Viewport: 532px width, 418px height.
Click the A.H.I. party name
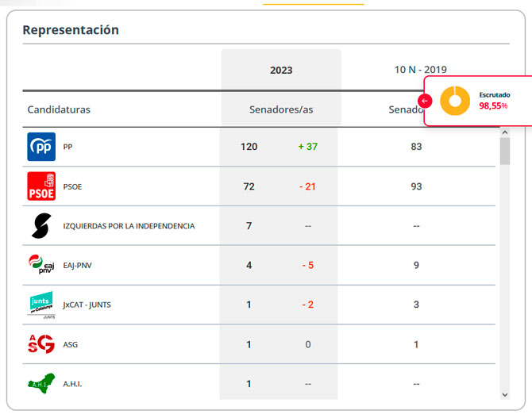click(x=72, y=384)
